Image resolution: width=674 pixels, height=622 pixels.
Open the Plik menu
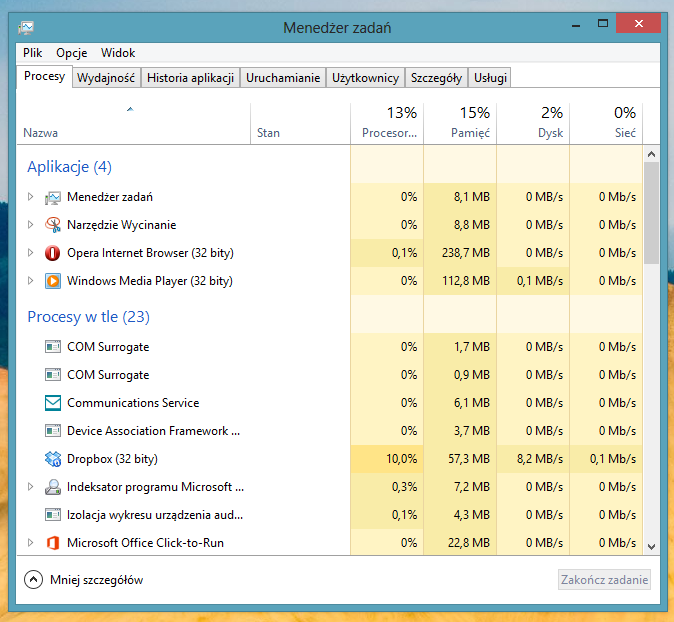coord(33,53)
